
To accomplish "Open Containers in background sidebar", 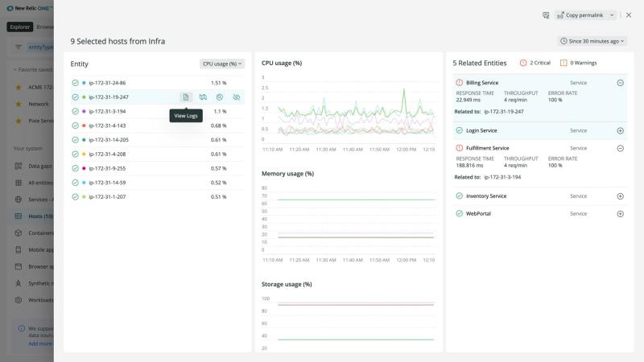I will [x=41, y=233].
